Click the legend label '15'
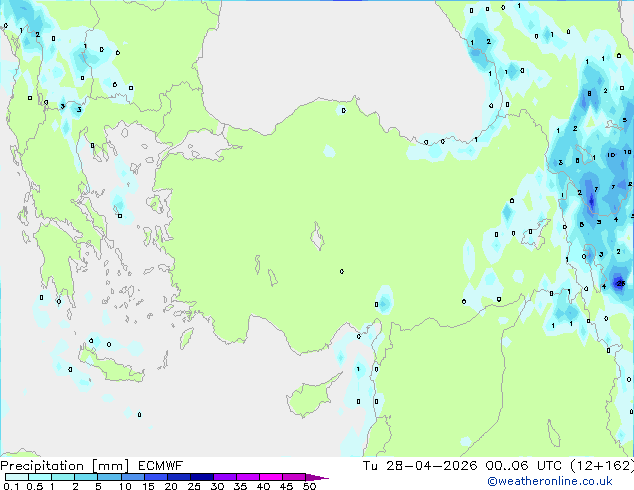Screen dimensions: 634x490 pyautogui.click(x=148, y=486)
